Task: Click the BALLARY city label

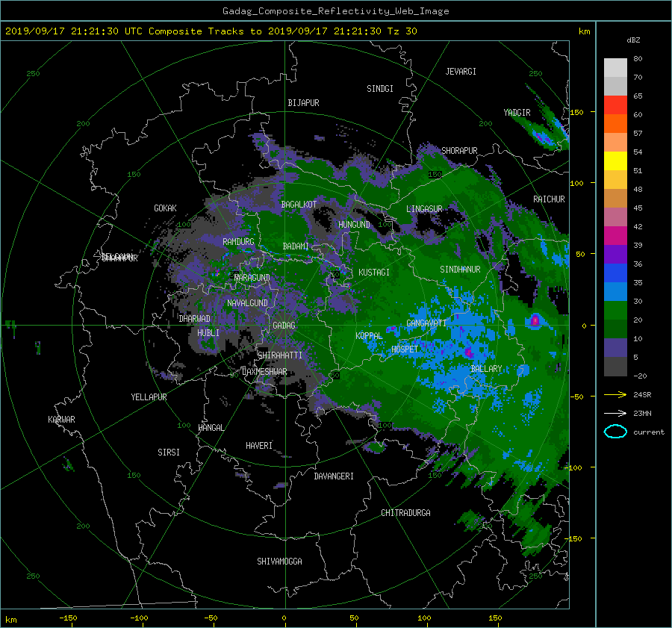Action: (x=486, y=369)
